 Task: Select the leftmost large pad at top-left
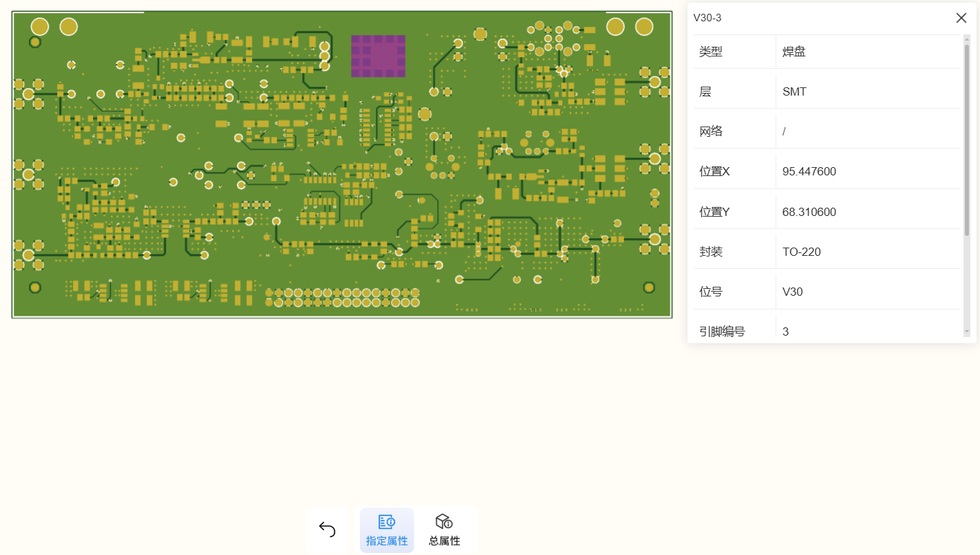tap(40, 27)
